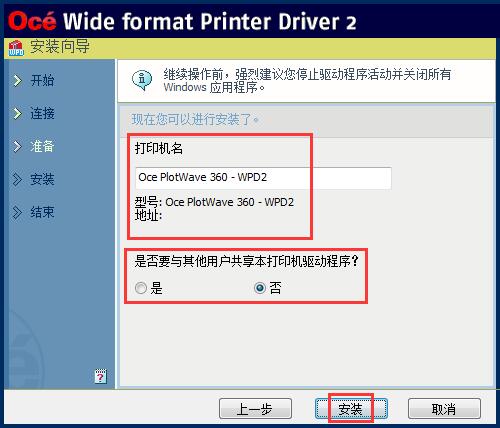Click the chevron icon next to 结束
Viewport: 500px width, 428px height.
17,212
